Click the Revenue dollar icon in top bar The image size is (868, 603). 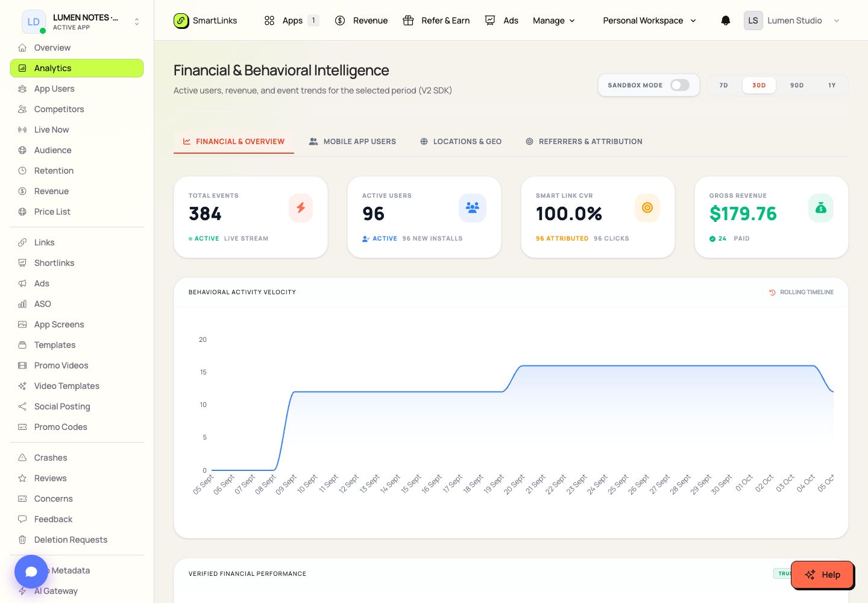coord(340,21)
